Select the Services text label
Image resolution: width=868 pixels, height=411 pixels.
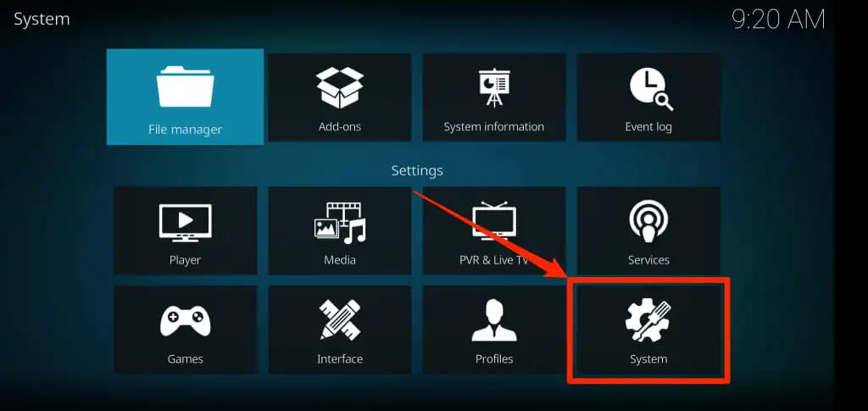point(648,260)
